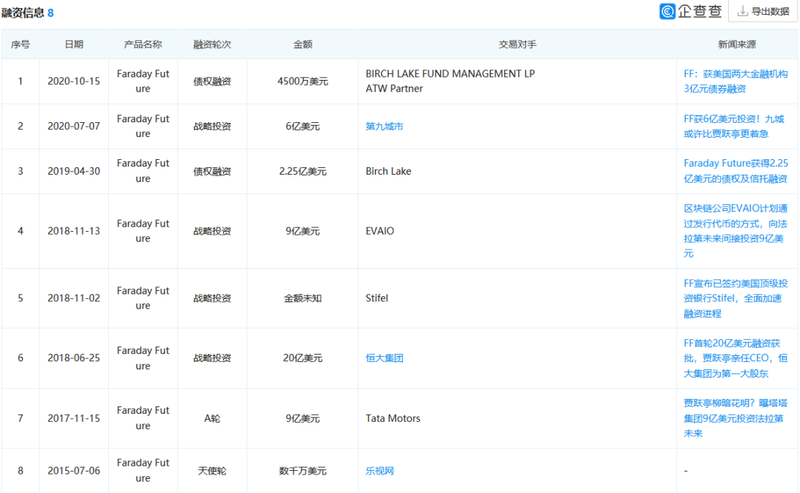
Task: Click the 导出数据 export button
Action: point(763,12)
